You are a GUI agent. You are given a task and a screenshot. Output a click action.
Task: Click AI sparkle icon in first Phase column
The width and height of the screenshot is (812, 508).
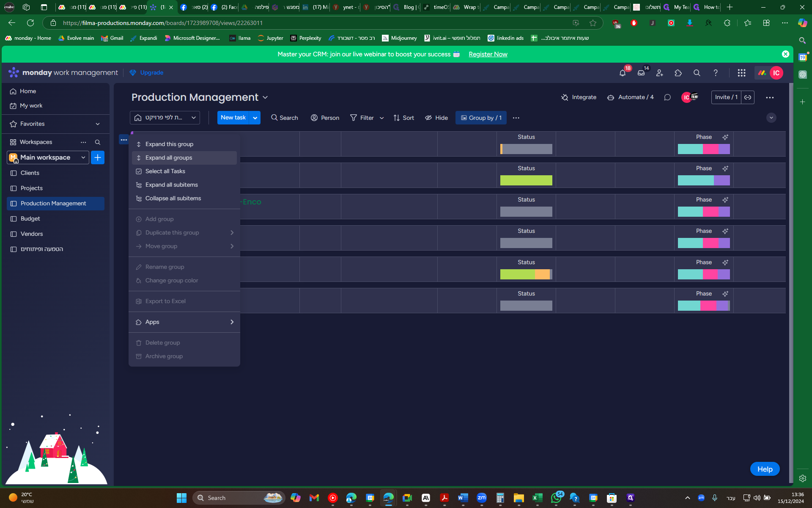[x=725, y=137]
